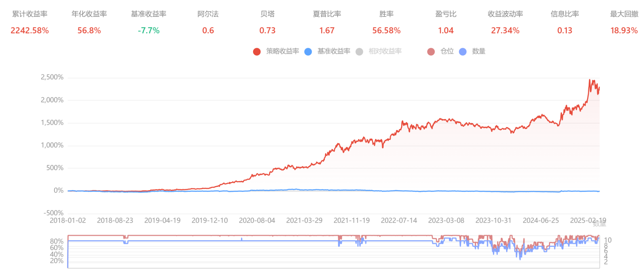Viewport: 644px width, 274px height.
Task: Click the 收益波动率 value 27.34%
Action: point(505,30)
